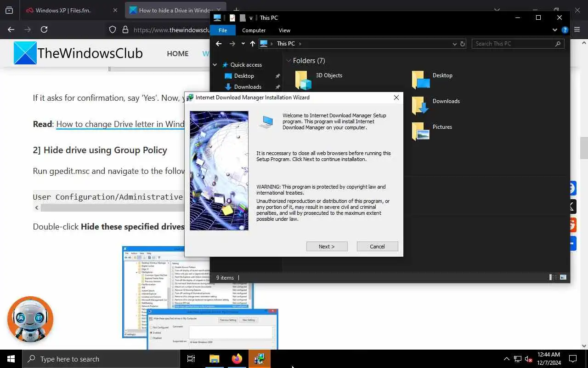Select Quick access in navigation pane

tap(246, 65)
